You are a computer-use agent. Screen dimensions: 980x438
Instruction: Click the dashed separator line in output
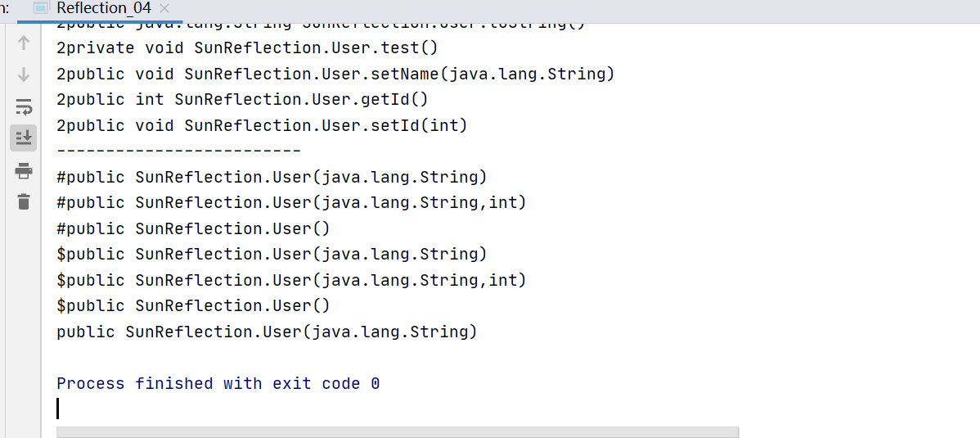click(178, 151)
